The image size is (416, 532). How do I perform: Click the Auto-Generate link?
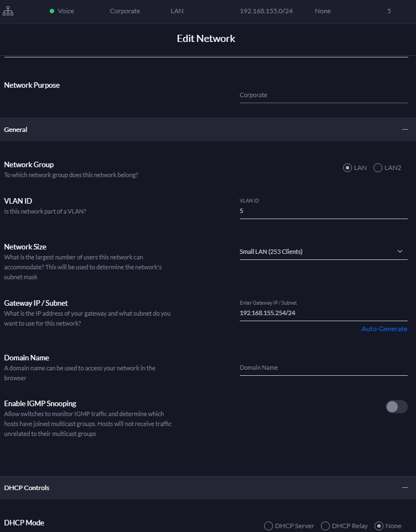coord(384,329)
